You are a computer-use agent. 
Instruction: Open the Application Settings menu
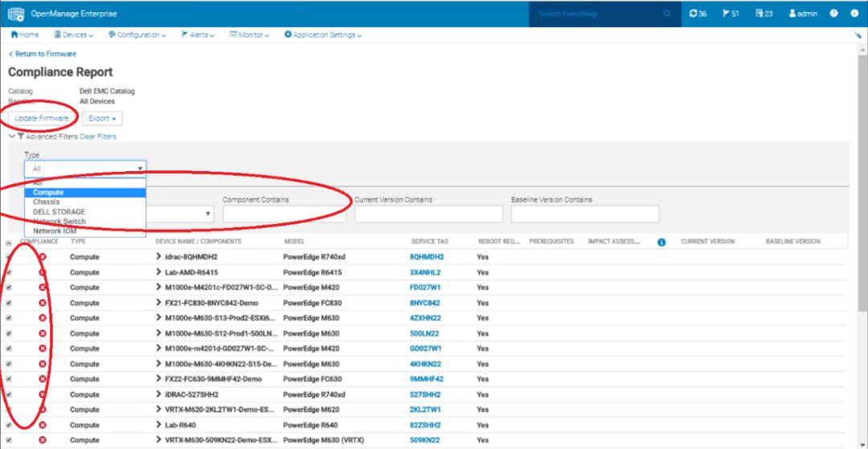tap(323, 35)
